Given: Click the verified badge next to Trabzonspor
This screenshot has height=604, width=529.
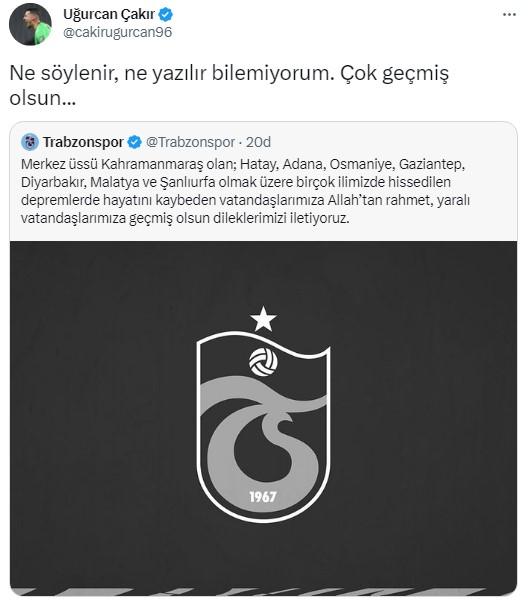Looking at the screenshot, I should coord(134,142).
